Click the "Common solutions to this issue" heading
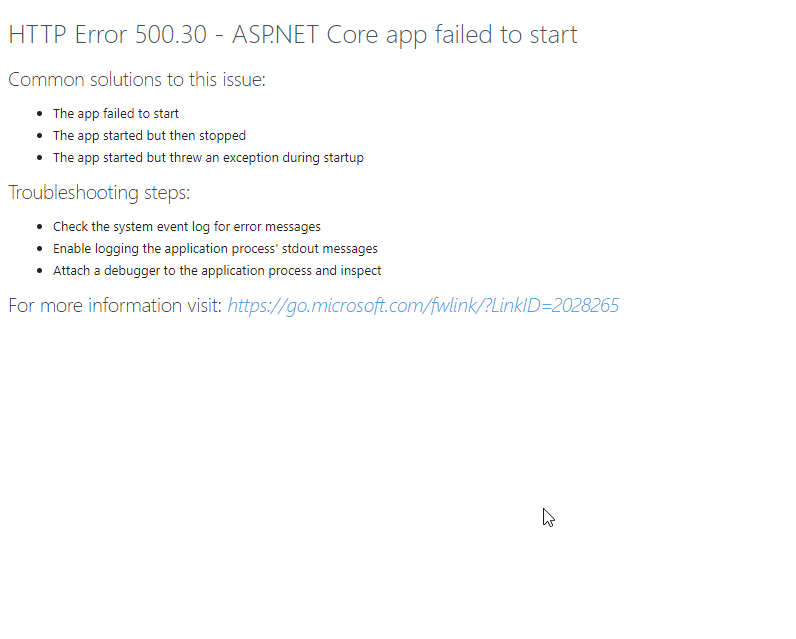 [x=137, y=80]
